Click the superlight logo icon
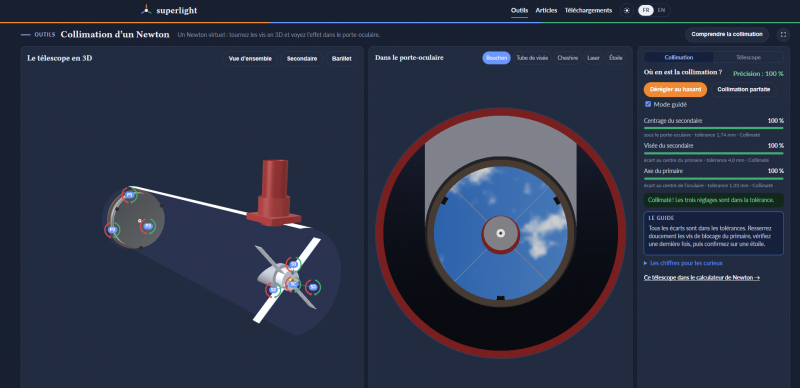 [146, 10]
